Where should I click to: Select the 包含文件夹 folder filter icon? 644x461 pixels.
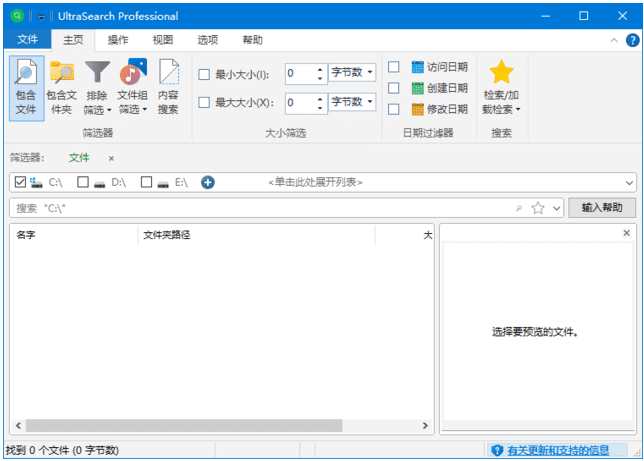[x=62, y=72]
